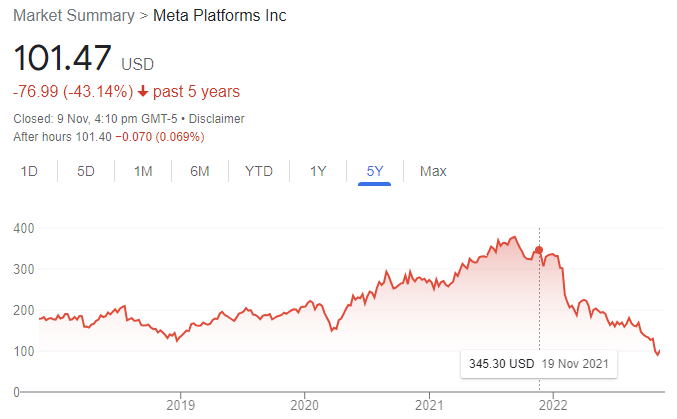The height and width of the screenshot is (419, 677).
Task: Click the 2019 x-axis label
Action: coord(180,405)
